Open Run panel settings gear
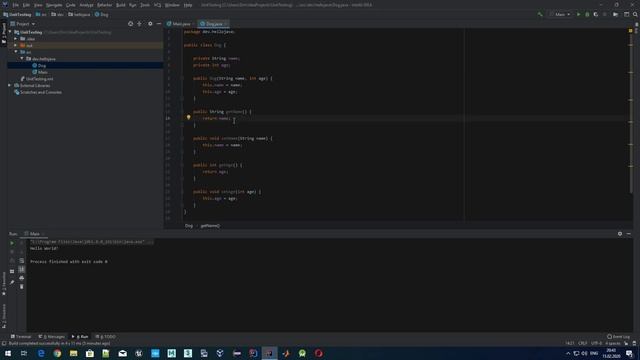The width and height of the screenshot is (640, 360). click(620, 234)
